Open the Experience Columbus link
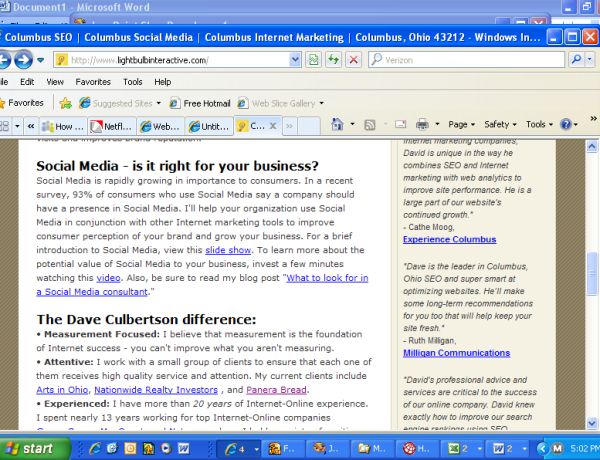Screen dimensions: 600x460 (450, 240)
